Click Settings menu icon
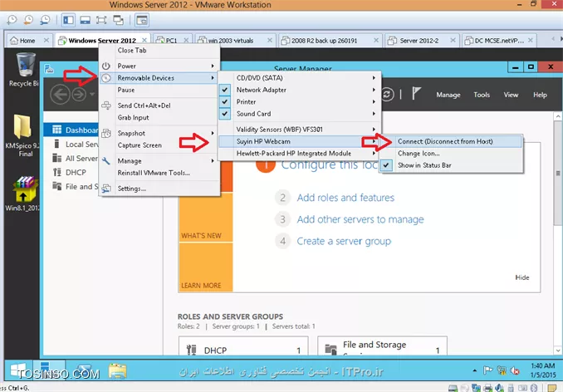The width and height of the screenshot is (563, 392). pos(106,189)
